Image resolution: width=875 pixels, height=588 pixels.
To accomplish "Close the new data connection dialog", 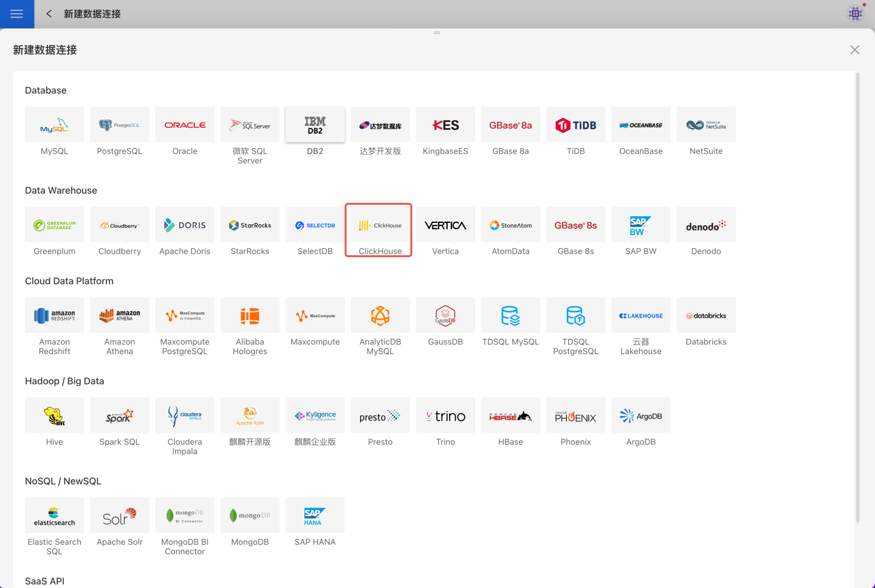I will click(x=854, y=50).
